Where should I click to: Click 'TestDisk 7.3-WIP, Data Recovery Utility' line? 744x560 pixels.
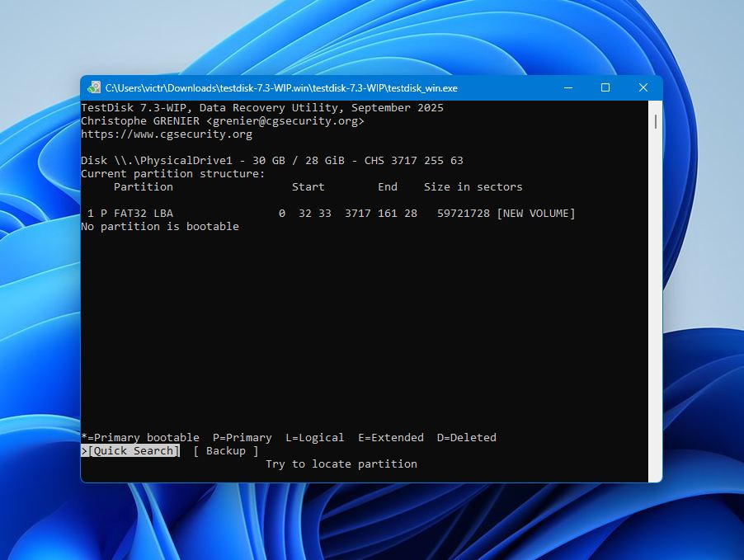pos(262,108)
